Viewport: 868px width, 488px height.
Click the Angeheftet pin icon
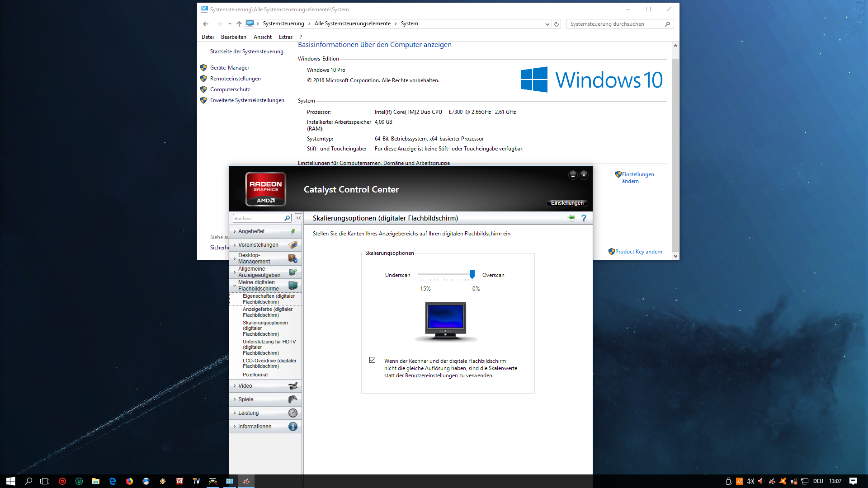tap(293, 231)
